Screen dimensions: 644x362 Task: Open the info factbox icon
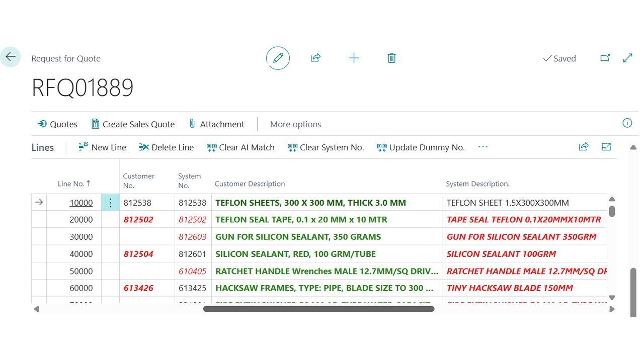click(627, 123)
